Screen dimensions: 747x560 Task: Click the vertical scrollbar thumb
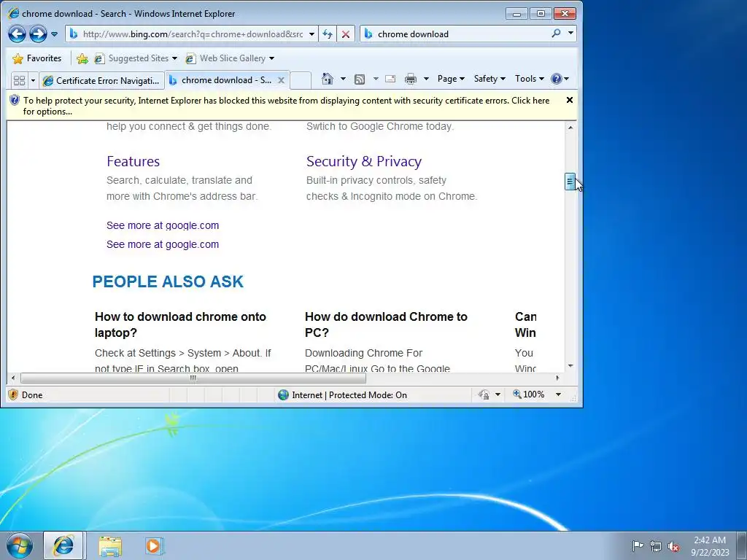point(570,182)
